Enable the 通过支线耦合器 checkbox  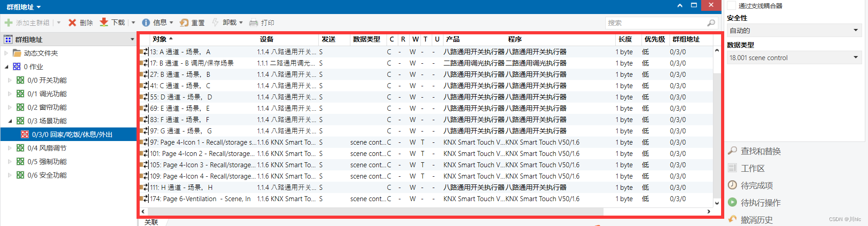[x=731, y=6]
